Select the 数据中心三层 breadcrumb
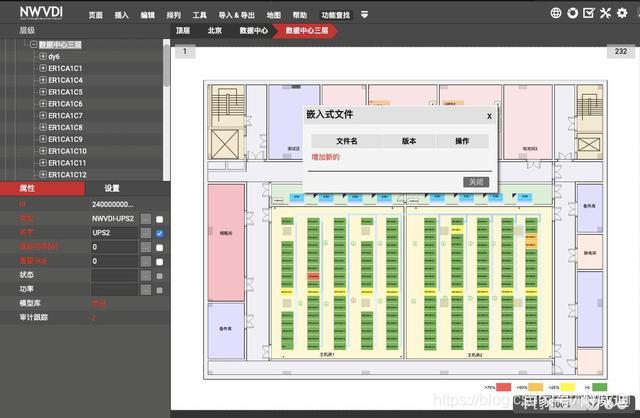 pyautogui.click(x=307, y=31)
